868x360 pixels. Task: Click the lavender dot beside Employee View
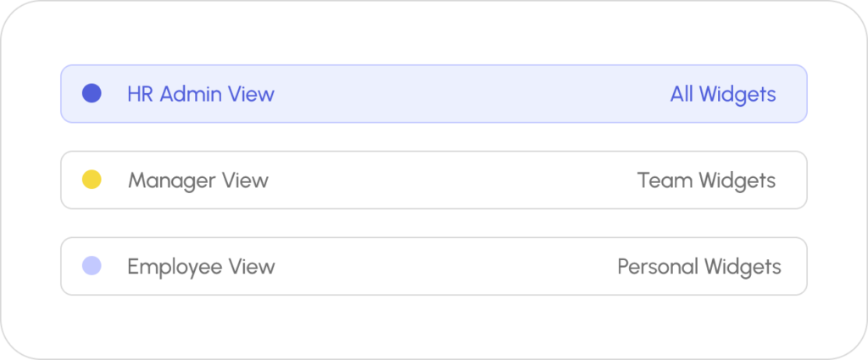point(92,266)
